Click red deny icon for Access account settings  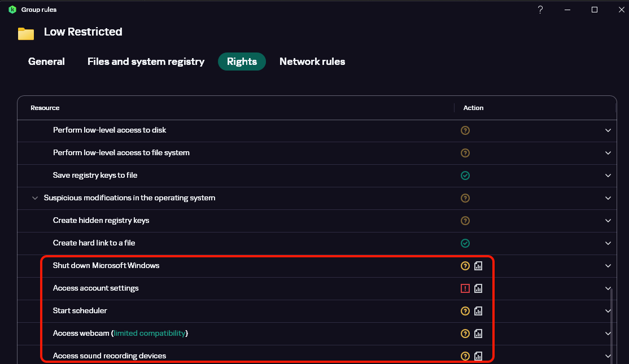pyautogui.click(x=465, y=288)
